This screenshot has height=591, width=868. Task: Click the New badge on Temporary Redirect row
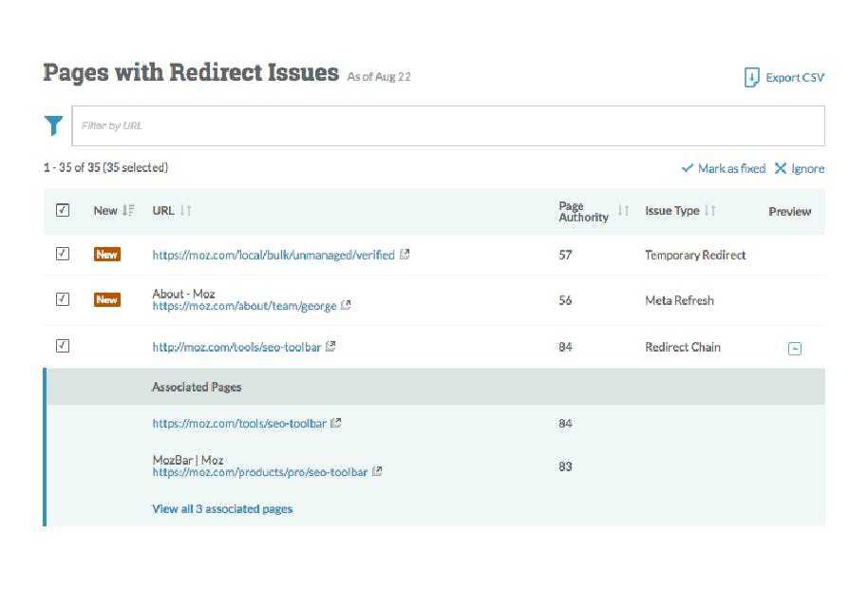pyautogui.click(x=106, y=254)
